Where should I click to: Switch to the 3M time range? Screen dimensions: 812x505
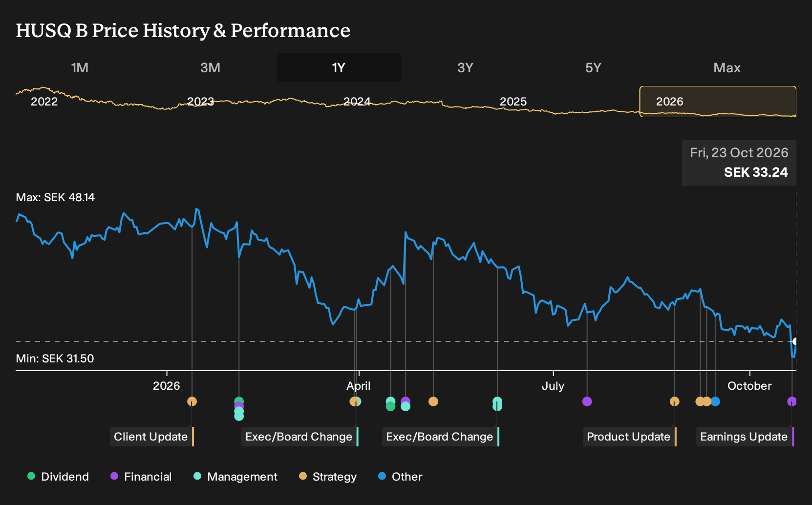(210, 67)
